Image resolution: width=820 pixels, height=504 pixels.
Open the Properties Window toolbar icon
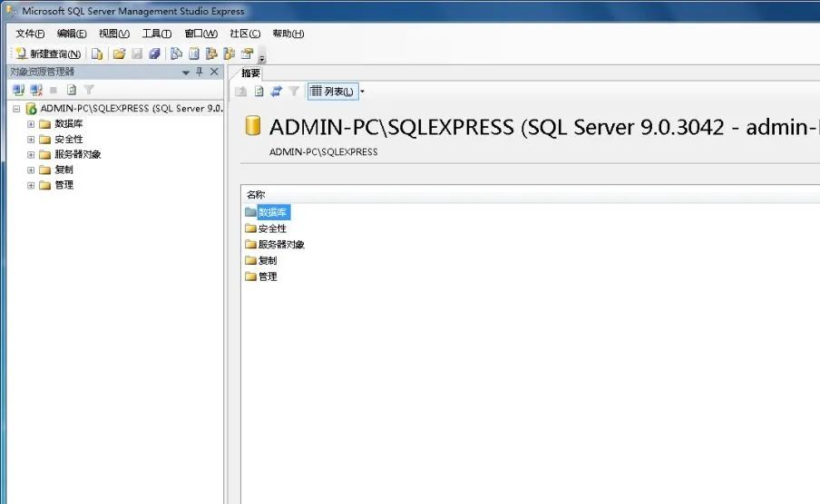pyautogui.click(x=247, y=53)
